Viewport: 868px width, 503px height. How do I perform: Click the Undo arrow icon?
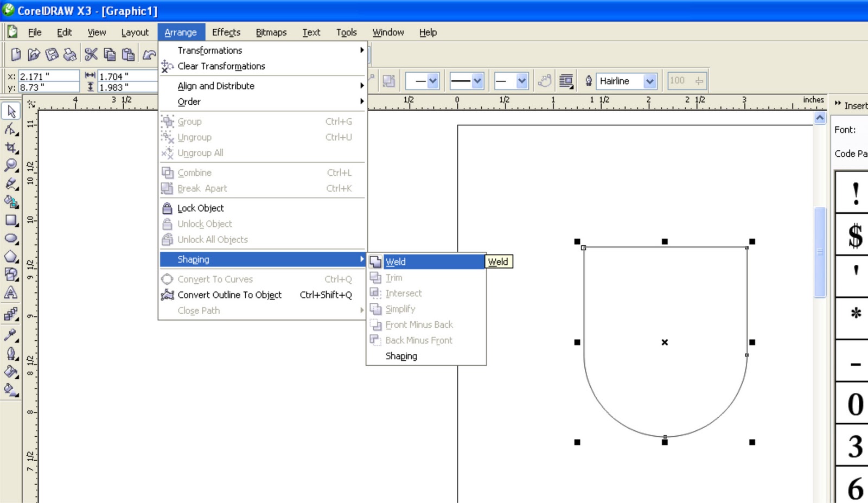tap(149, 54)
